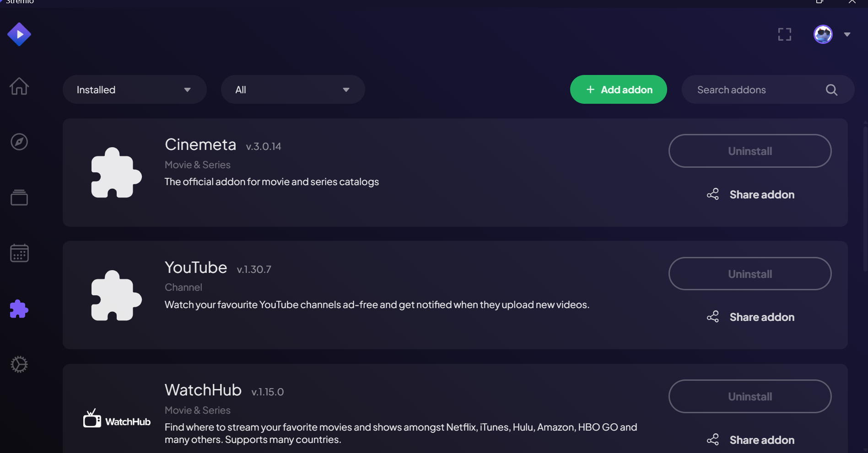Viewport: 868px width, 453px height.
Task: Open the Settings gear icon
Action: pos(19,364)
